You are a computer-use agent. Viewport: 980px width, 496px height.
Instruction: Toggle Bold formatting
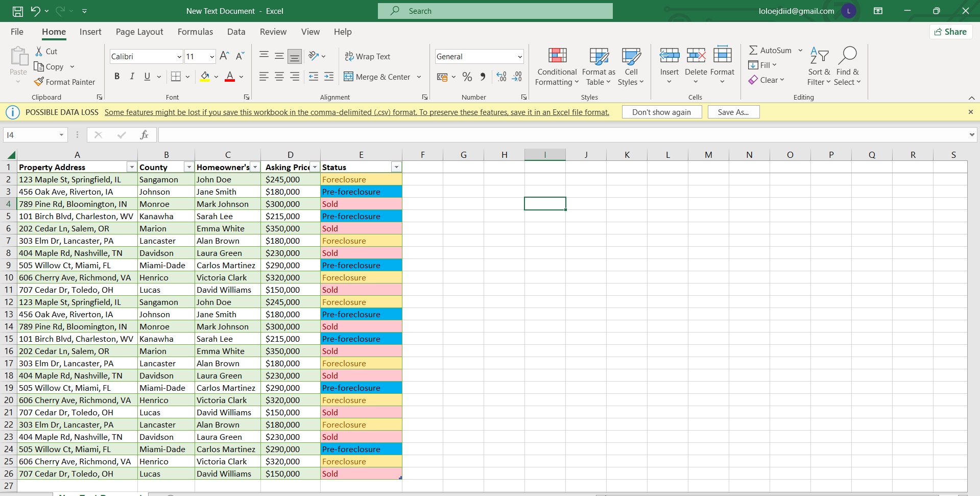coord(117,77)
